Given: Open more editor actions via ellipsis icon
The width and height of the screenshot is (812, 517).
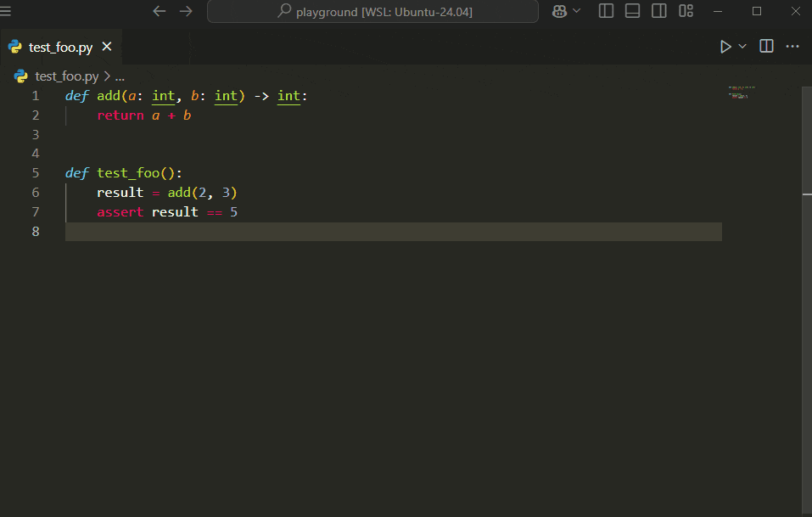Looking at the screenshot, I should (x=792, y=46).
